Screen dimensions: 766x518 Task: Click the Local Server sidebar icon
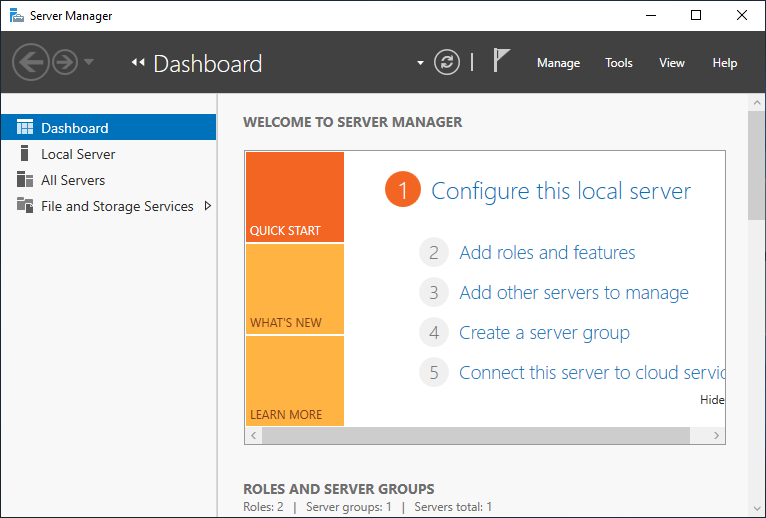point(25,154)
